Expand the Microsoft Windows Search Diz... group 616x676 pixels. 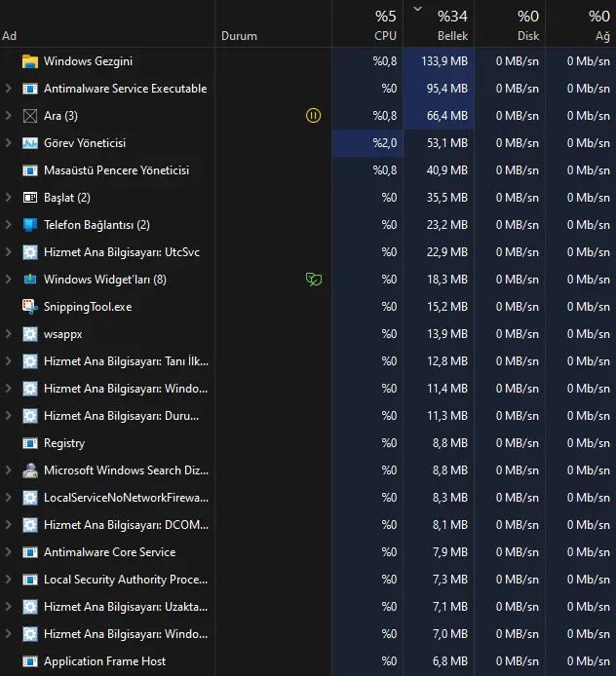click(x=8, y=470)
